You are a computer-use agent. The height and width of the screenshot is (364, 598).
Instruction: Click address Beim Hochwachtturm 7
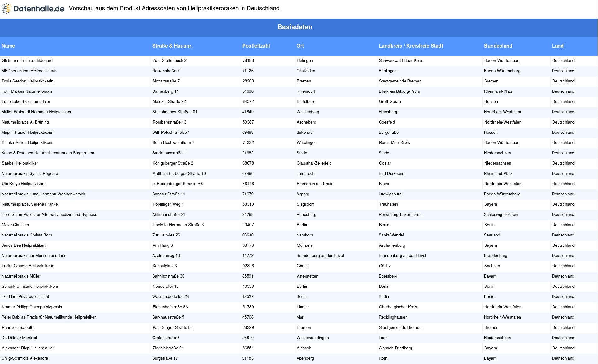(173, 143)
